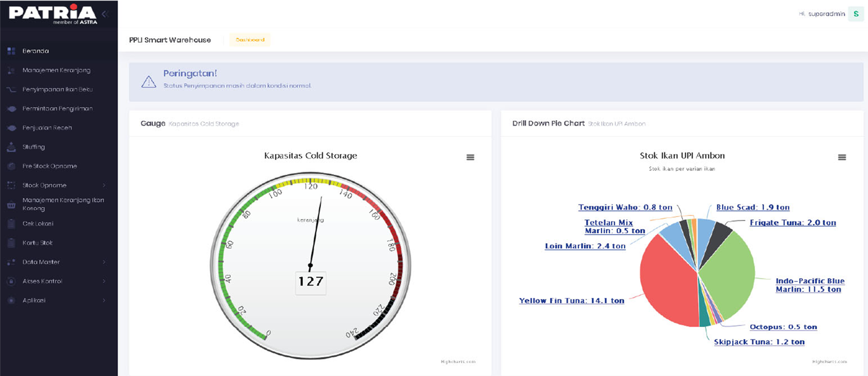
Task: Click the Penyimpanan Ikan Beku icon
Action: point(11,89)
